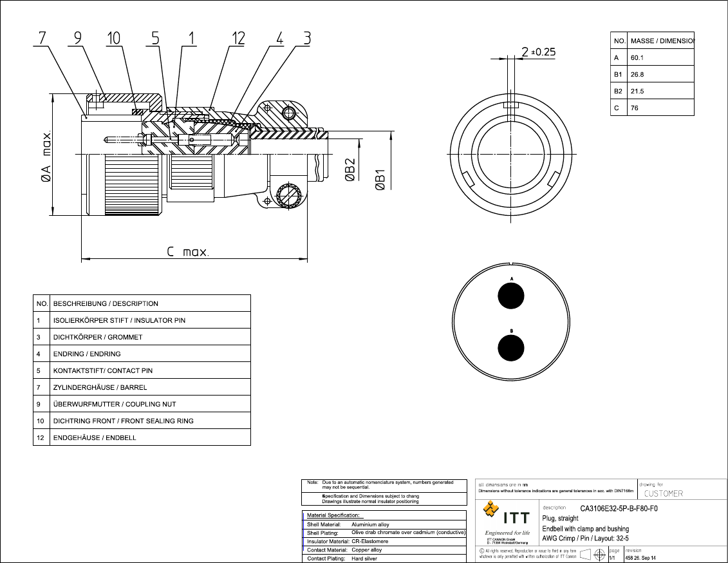Click dimension B2 value 21.5
Screen dimensions: 728x563
point(637,91)
